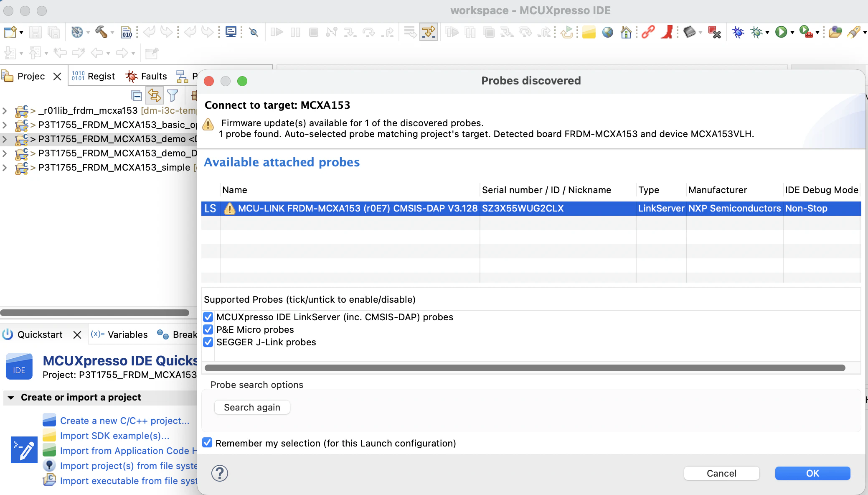Click the 010 binary file toolbar icon
Image resolution: width=868 pixels, height=495 pixels.
click(x=127, y=32)
